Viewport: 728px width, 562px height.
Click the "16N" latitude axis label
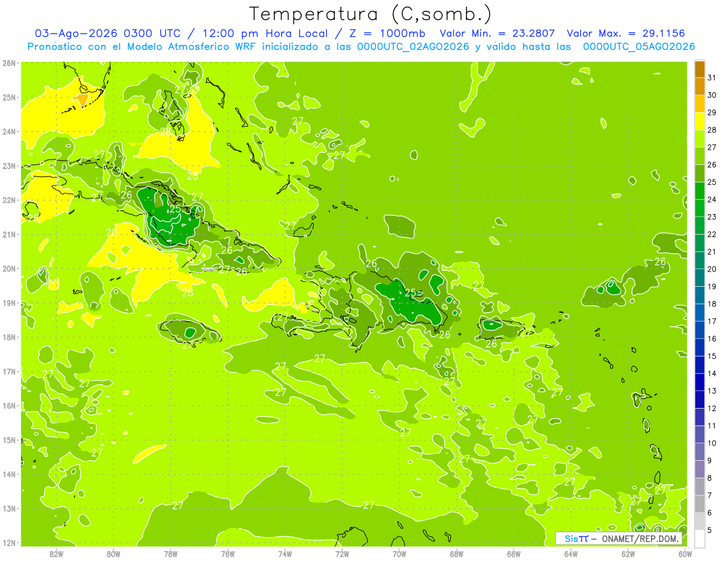9,406
